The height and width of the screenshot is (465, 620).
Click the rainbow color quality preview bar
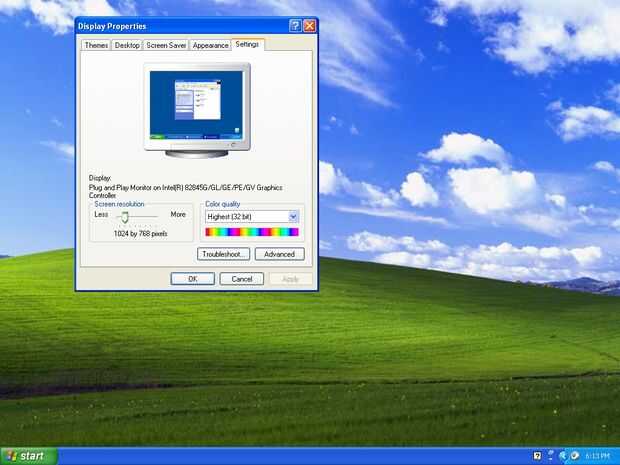pos(252,232)
